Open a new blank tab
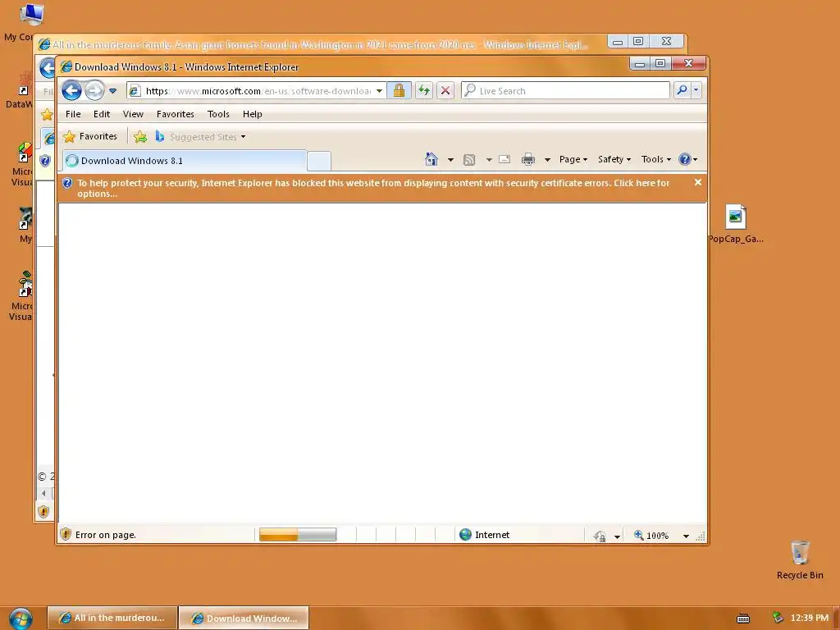Screen dimensions: 840x630 (319, 162)
